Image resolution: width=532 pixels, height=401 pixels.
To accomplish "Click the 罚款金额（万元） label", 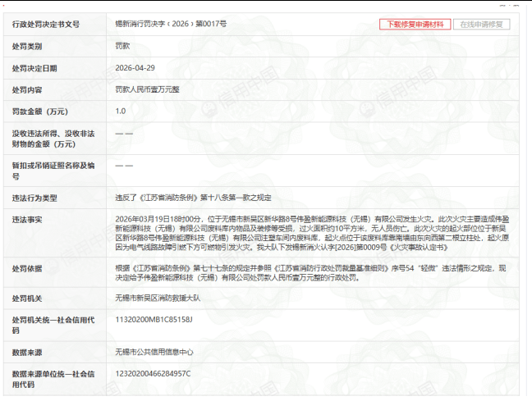I will coord(40,112).
